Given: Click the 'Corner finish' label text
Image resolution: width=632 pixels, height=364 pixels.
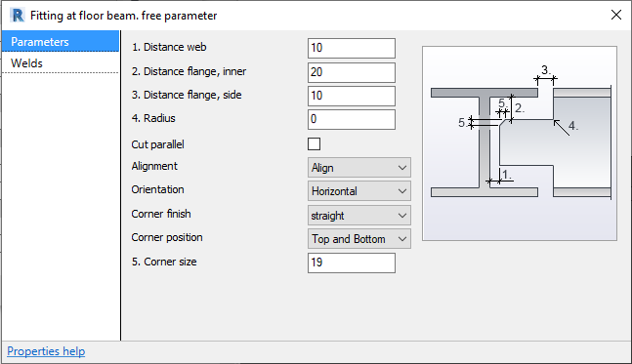Looking at the screenshot, I should (161, 214).
